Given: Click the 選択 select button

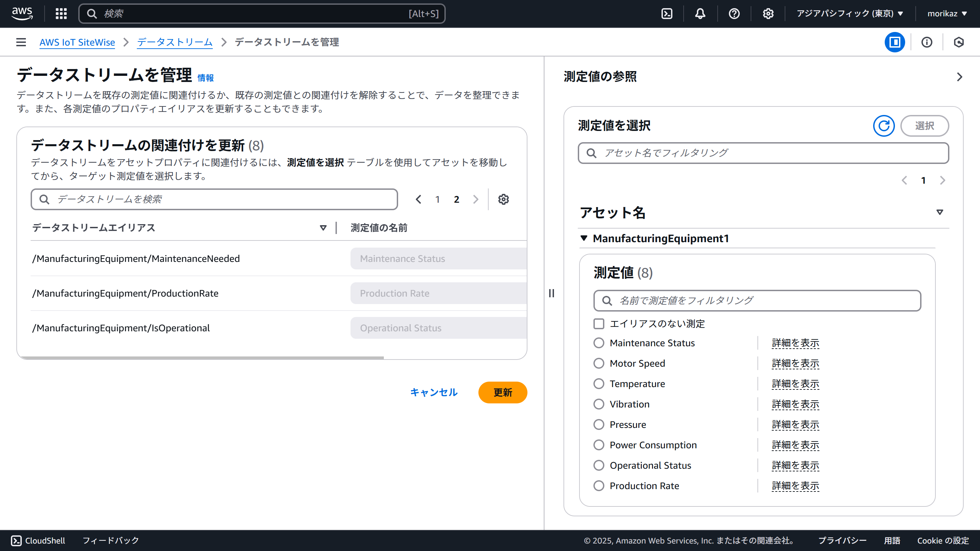Looking at the screenshot, I should tap(925, 126).
